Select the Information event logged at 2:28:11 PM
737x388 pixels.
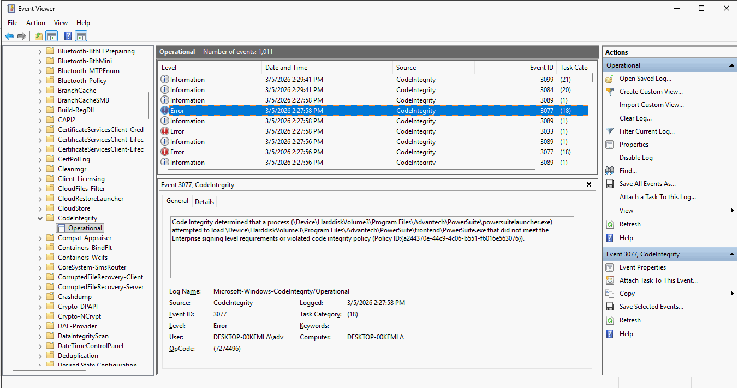click(x=374, y=90)
